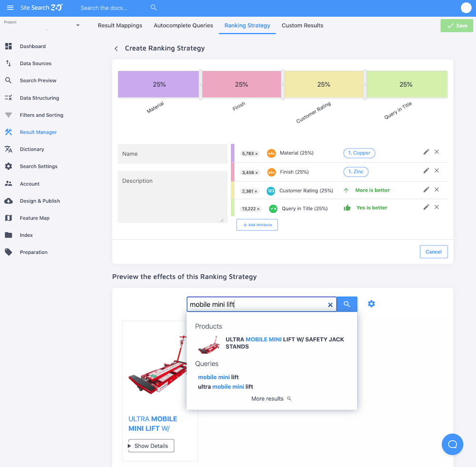This screenshot has height=467, width=476.
Task: Click Add Attribute to create a new attribute
Action: (257, 224)
